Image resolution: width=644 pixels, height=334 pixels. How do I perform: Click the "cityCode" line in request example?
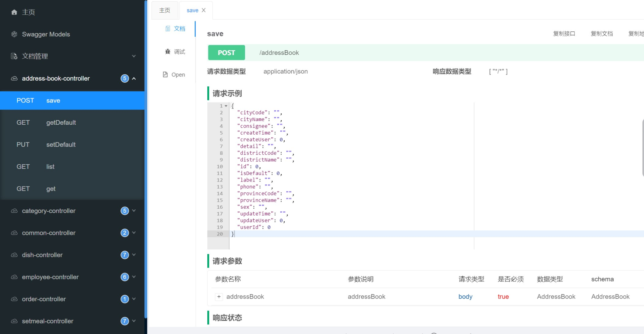tap(260, 113)
